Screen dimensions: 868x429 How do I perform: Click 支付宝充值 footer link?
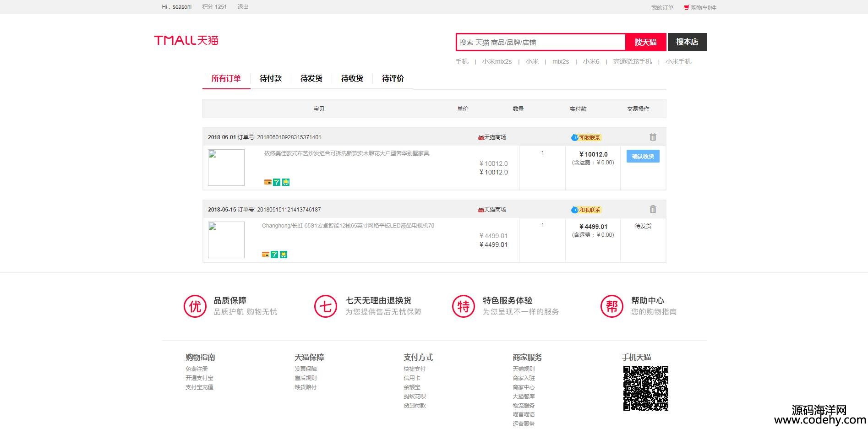tap(199, 387)
